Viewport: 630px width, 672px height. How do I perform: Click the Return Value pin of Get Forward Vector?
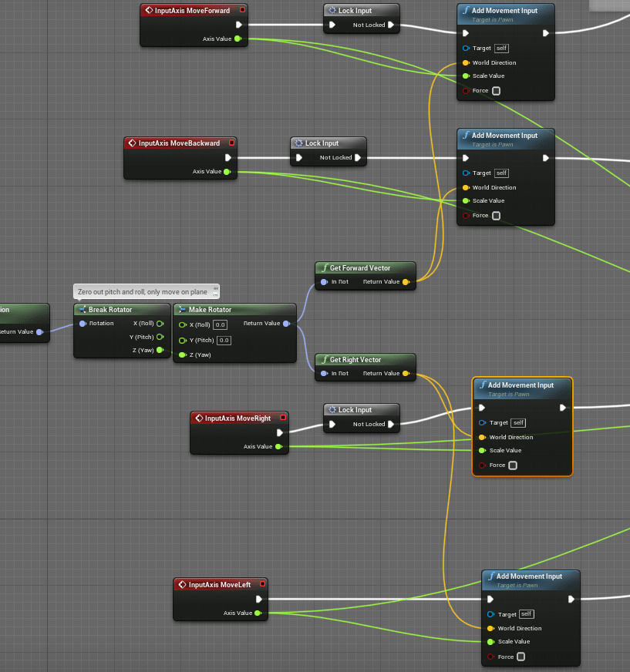406,282
